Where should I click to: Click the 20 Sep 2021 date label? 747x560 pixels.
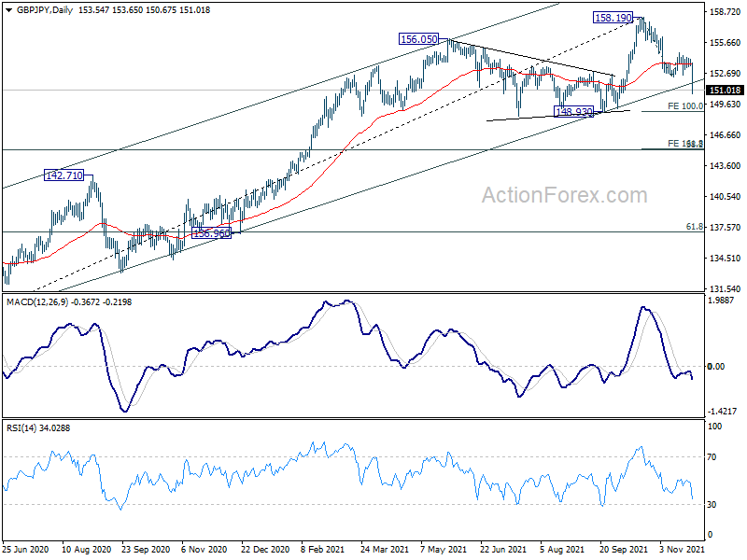point(623,549)
